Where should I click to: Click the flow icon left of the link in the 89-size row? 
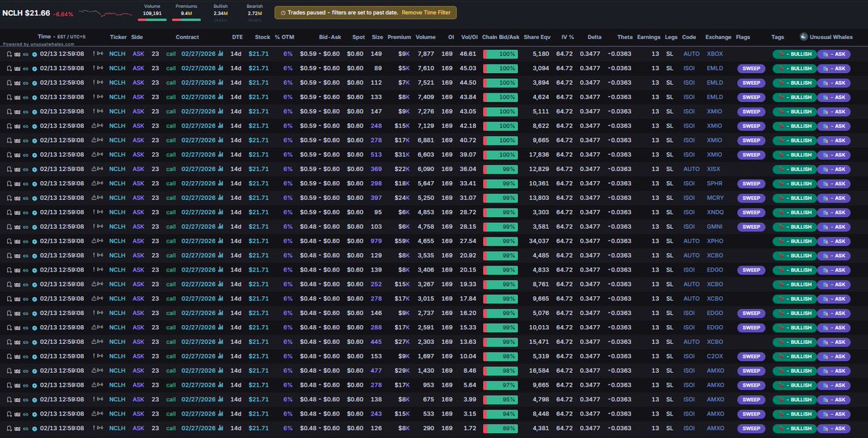17,67
